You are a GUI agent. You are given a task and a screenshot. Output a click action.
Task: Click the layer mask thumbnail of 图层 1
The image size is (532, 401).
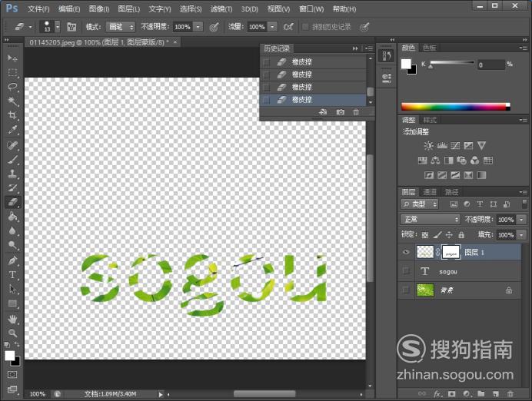(451, 252)
